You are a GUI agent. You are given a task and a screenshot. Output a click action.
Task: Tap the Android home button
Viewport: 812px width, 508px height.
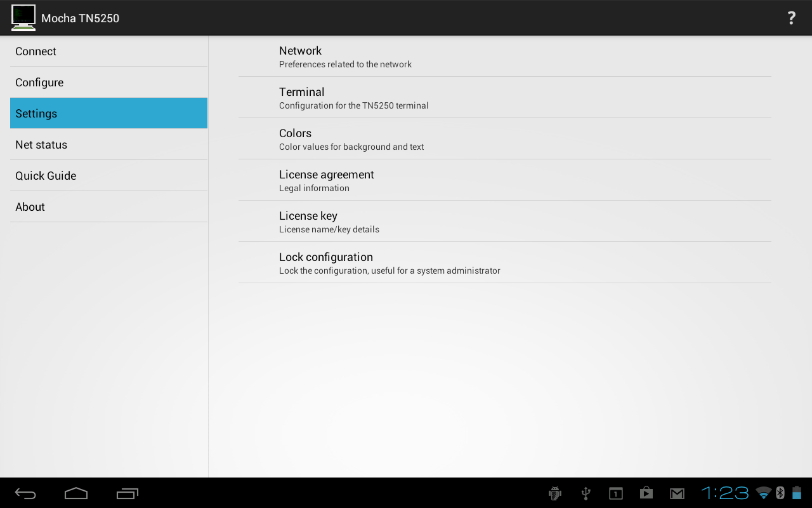coord(76,493)
